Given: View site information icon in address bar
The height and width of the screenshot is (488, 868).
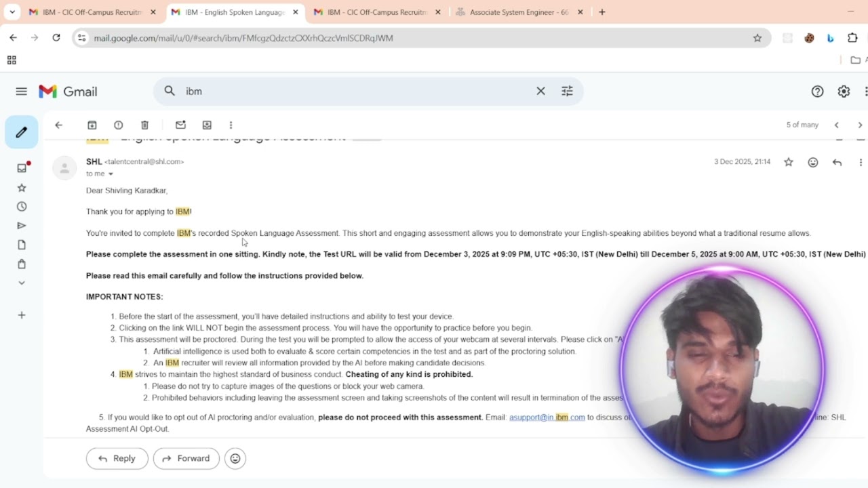Looking at the screenshot, I should 82,38.
